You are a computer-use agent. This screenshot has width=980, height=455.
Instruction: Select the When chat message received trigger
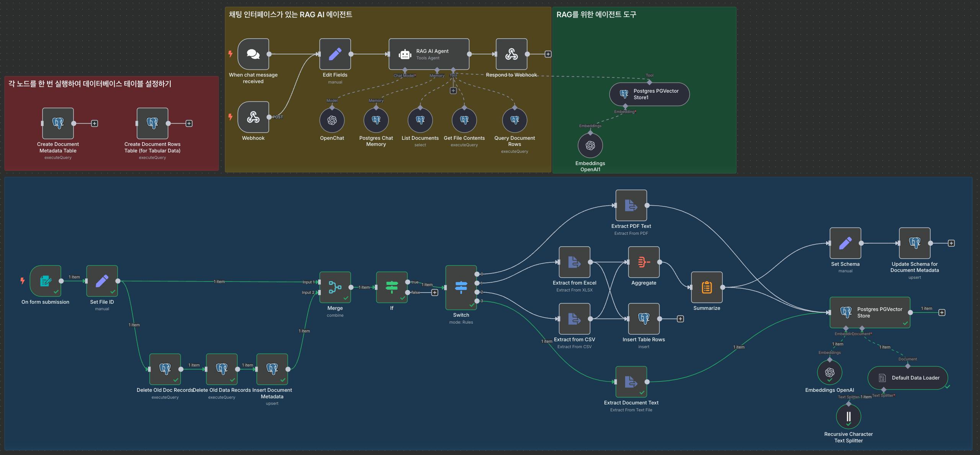(x=253, y=54)
